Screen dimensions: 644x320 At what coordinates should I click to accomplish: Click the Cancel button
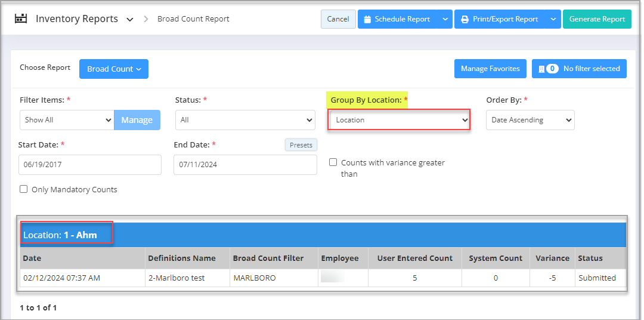[x=338, y=19]
